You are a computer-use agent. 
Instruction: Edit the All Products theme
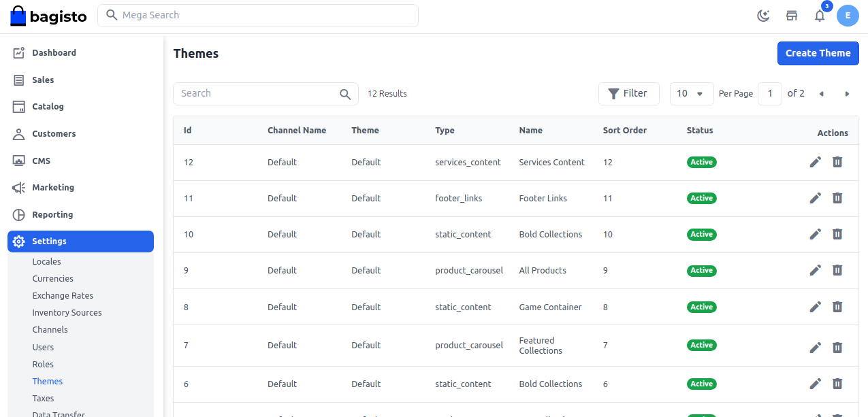[x=815, y=270]
